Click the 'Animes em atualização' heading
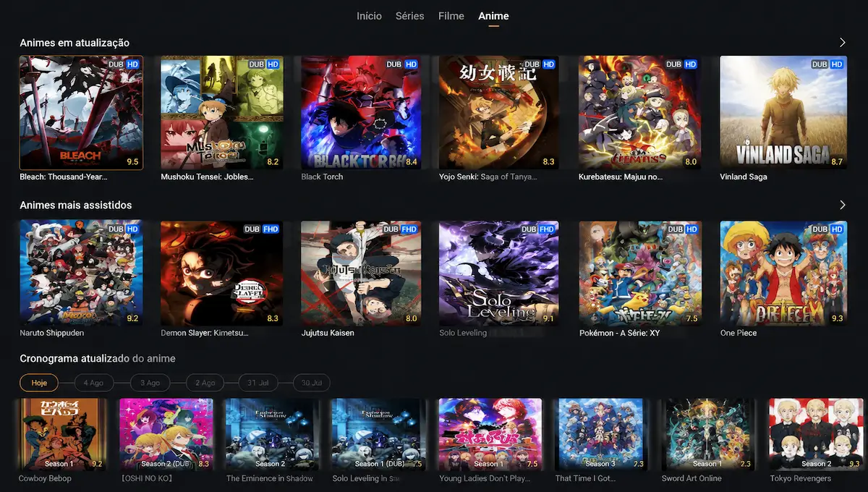 tap(75, 43)
